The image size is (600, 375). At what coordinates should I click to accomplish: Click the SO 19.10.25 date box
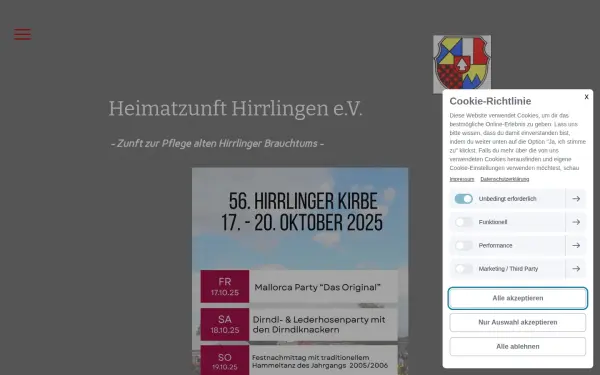[225, 360]
